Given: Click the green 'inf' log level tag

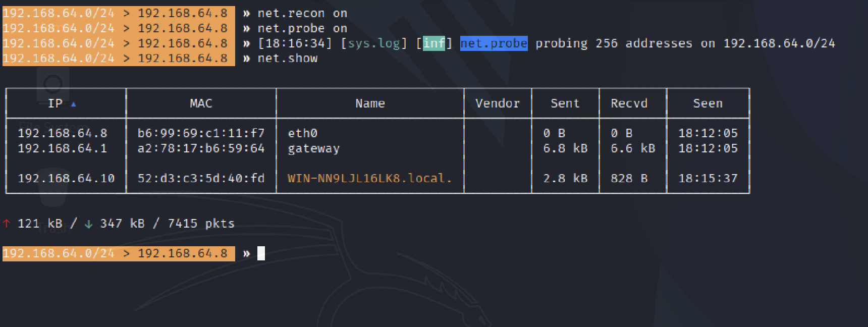Looking at the screenshot, I should tap(434, 43).
